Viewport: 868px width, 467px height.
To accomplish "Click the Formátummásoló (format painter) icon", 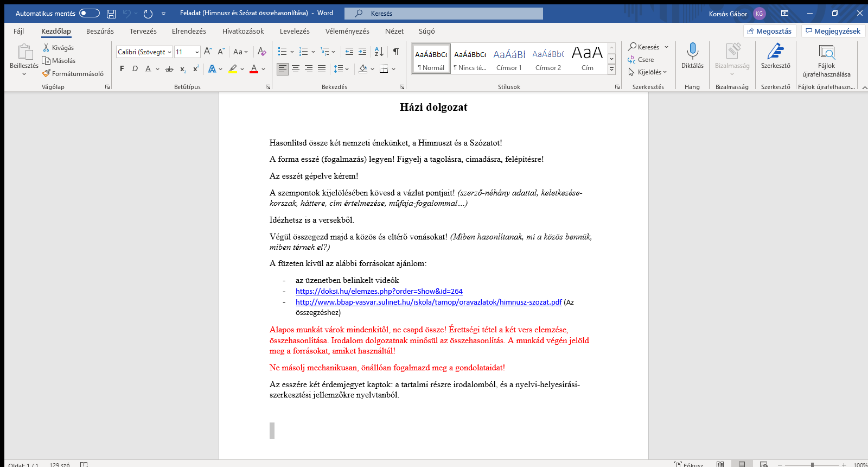I will tap(47, 73).
